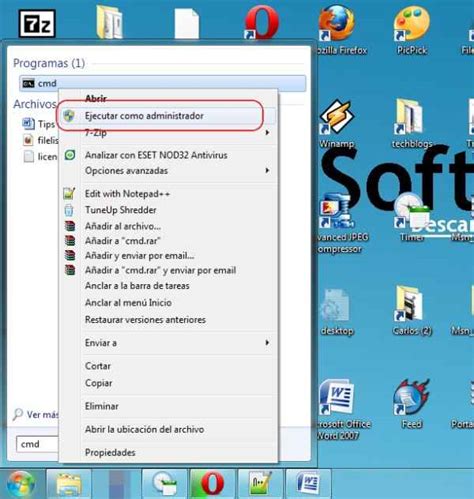474x499 pixels.
Task: Select Añadir a "cmd.rar" y enviar por email
Action: 160,270
